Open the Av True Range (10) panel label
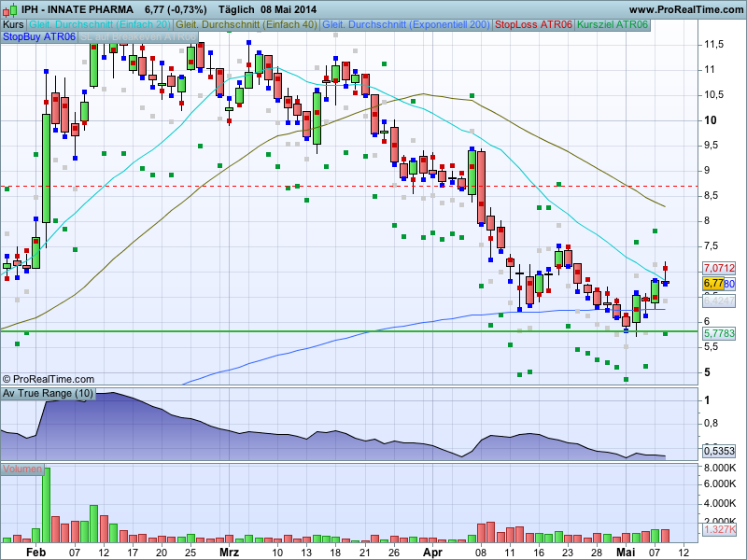 click(48, 394)
